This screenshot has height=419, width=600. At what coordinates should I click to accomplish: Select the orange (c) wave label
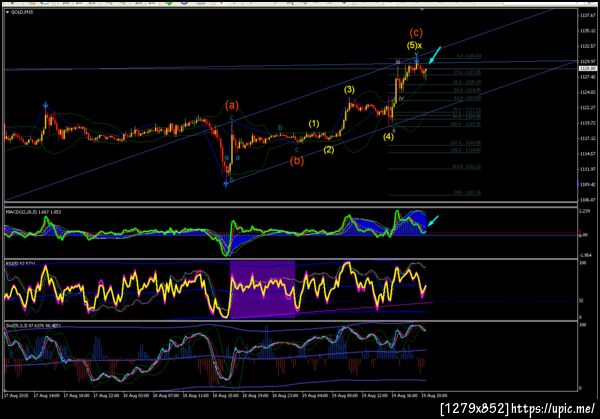coord(416,33)
